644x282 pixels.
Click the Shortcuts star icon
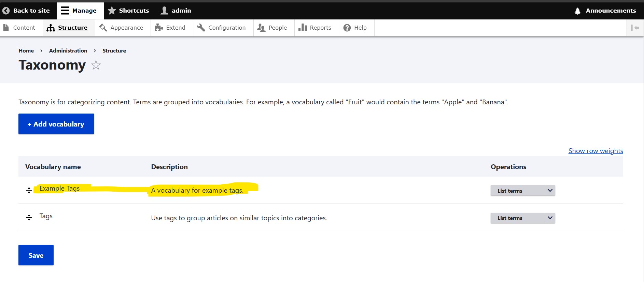pos(112,11)
